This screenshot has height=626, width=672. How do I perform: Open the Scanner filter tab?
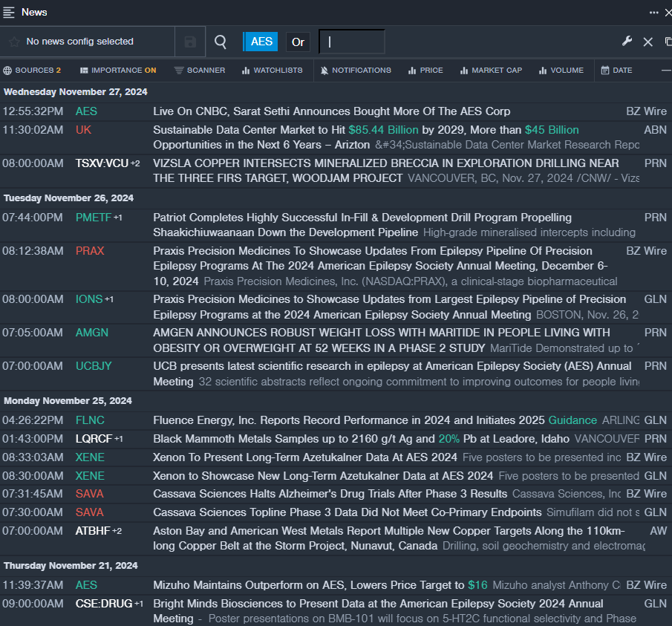(200, 71)
